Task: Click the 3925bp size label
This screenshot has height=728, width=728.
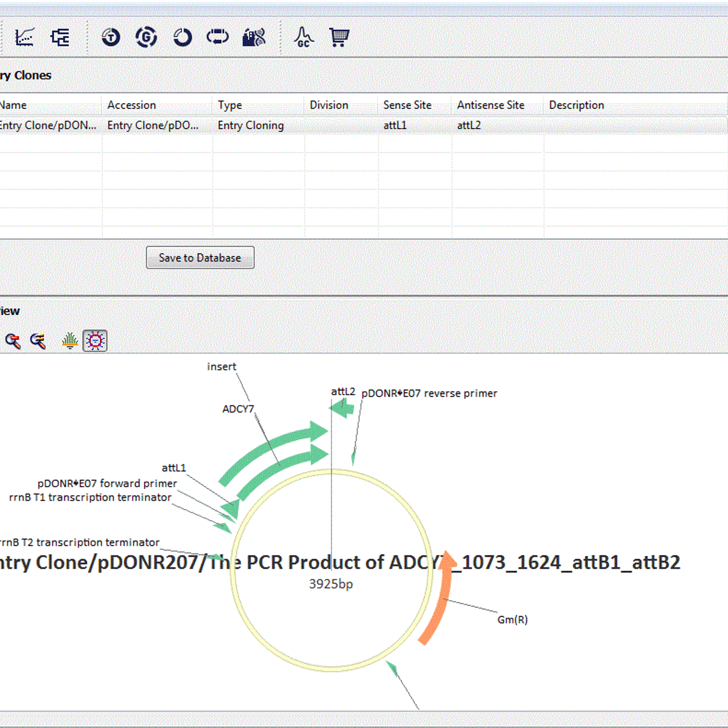Action: [x=331, y=584]
